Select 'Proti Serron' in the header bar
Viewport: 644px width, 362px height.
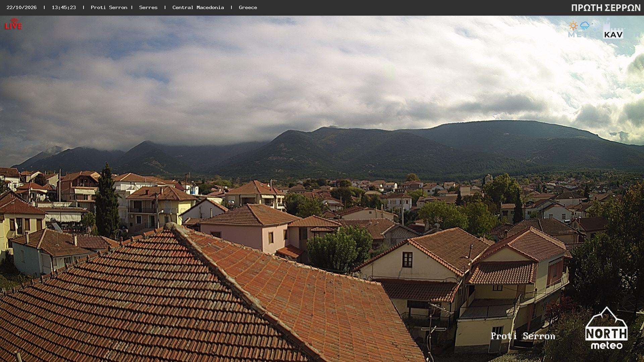pos(109,7)
